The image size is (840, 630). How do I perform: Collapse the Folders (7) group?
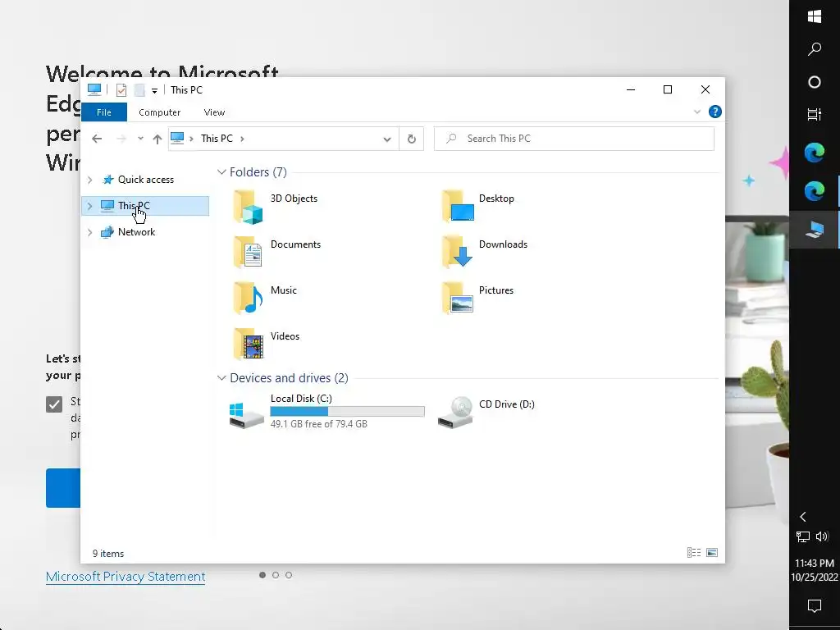[x=221, y=172]
